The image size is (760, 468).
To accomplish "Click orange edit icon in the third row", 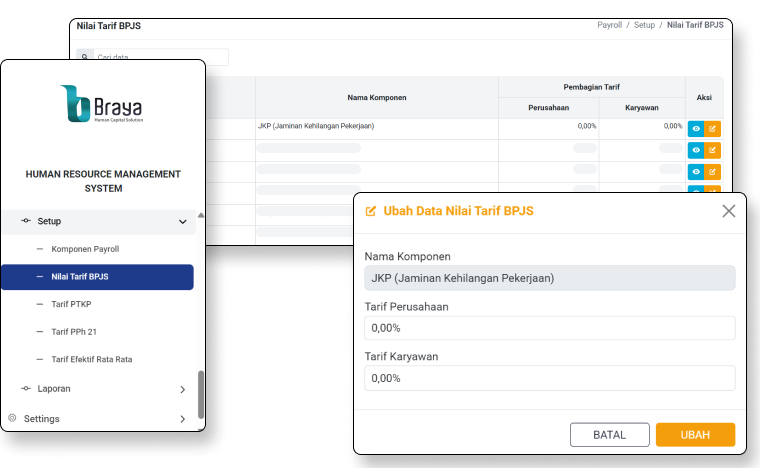I will (712, 172).
